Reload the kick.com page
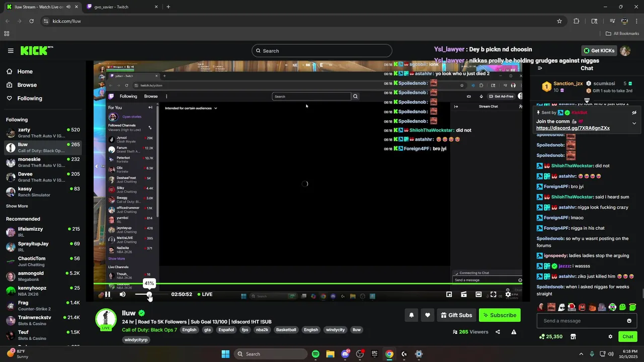Image resolution: width=644 pixels, height=362 pixels. pos(31,21)
